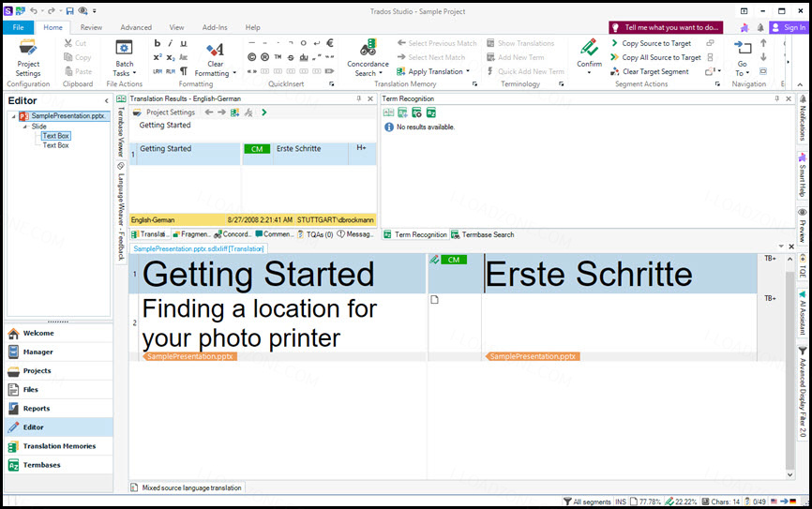This screenshot has height=509, width=812.
Task: Select the SamplePresentation.pptx.sdlxliff document tab
Action: [x=199, y=249]
